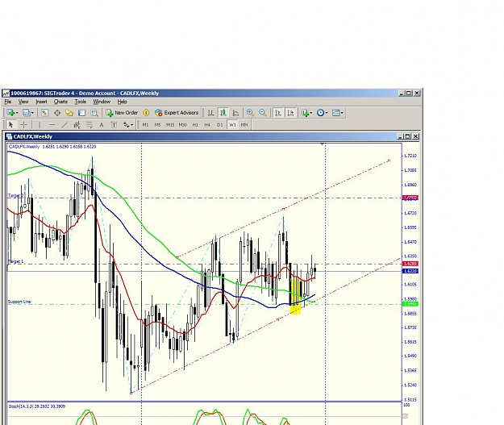Switch to MN monthly timeframe
Image resolution: width=504 pixels, height=425 pixels.
pos(244,125)
